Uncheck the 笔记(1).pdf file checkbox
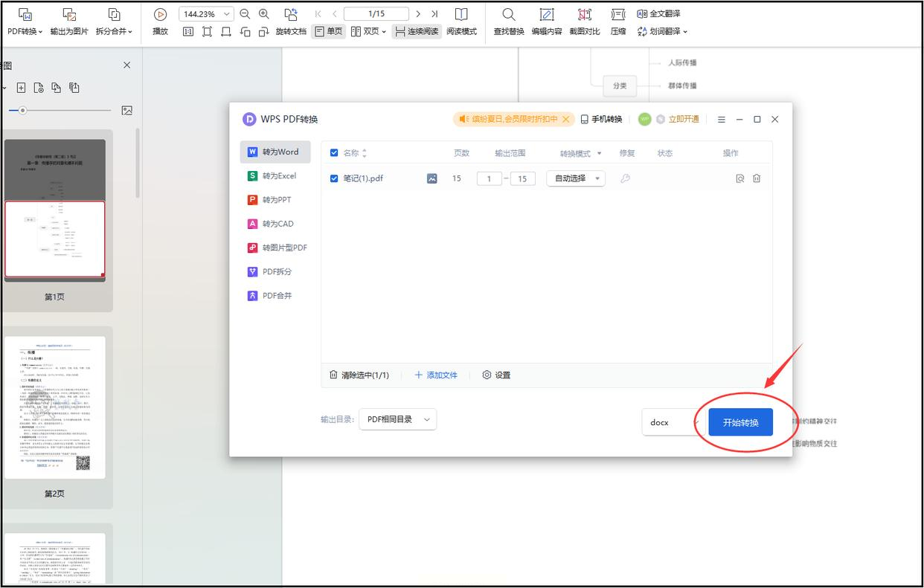 click(x=334, y=178)
